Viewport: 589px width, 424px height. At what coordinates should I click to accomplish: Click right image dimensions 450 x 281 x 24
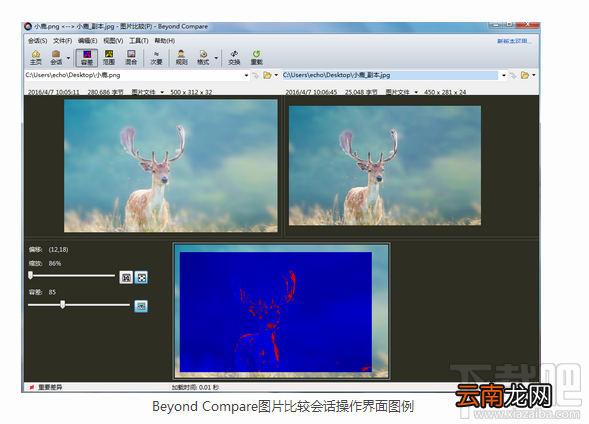coord(445,92)
